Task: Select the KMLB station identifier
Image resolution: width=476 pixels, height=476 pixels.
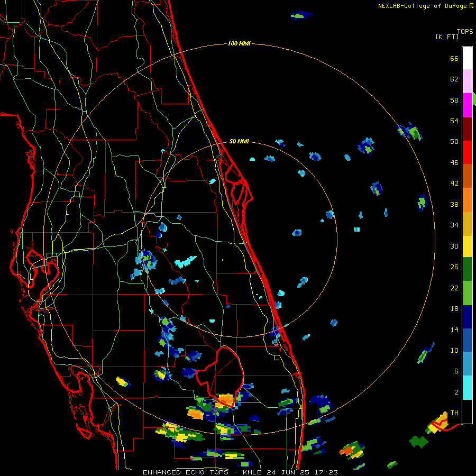Action: pos(253,472)
